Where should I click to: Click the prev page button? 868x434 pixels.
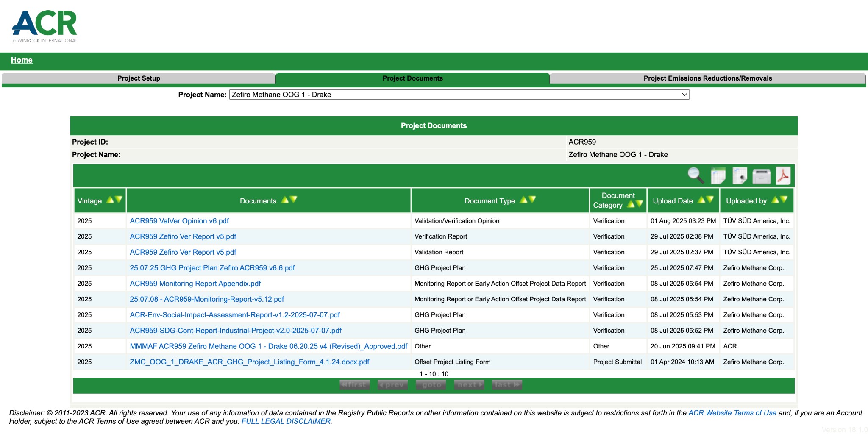click(392, 385)
